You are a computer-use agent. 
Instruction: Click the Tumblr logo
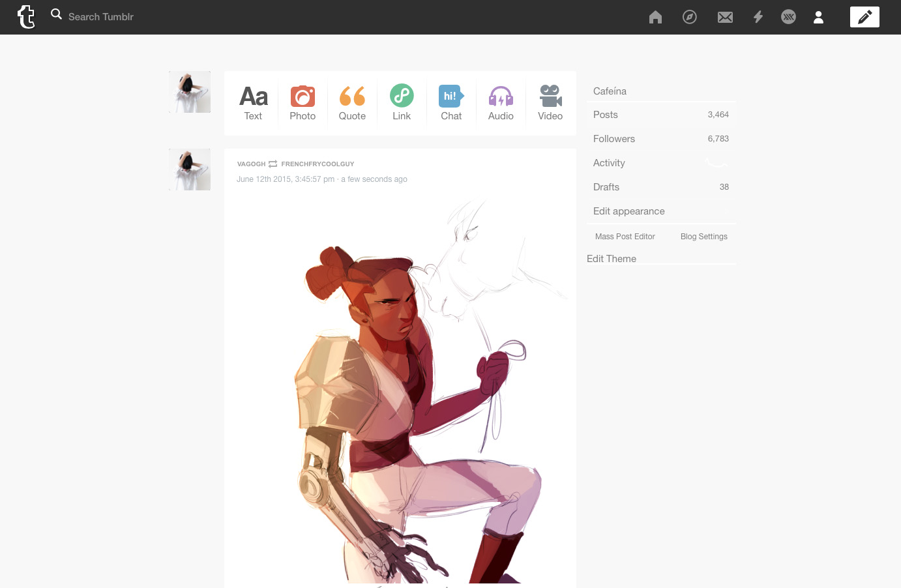pyautogui.click(x=26, y=17)
